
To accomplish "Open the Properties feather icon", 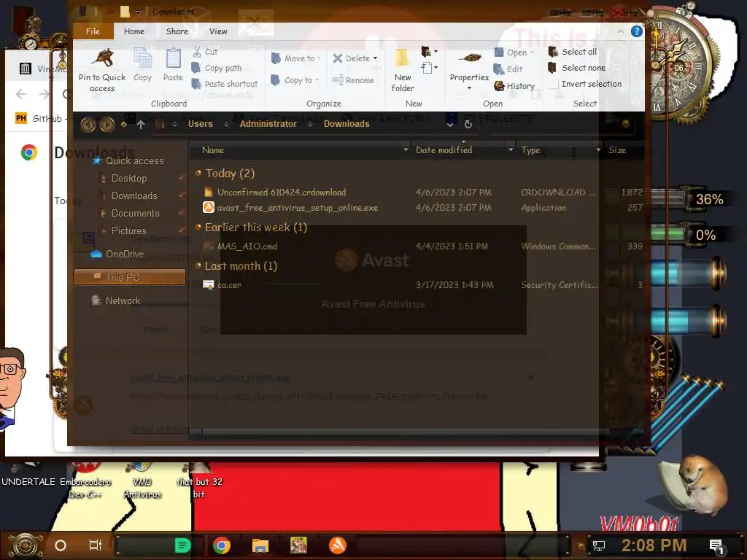I will pyautogui.click(x=469, y=58).
